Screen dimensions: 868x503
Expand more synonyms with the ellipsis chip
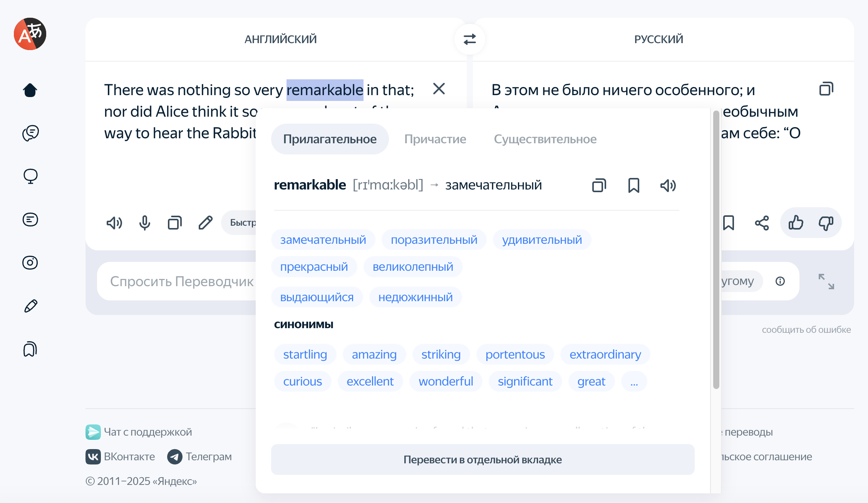[x=634, y=381]
